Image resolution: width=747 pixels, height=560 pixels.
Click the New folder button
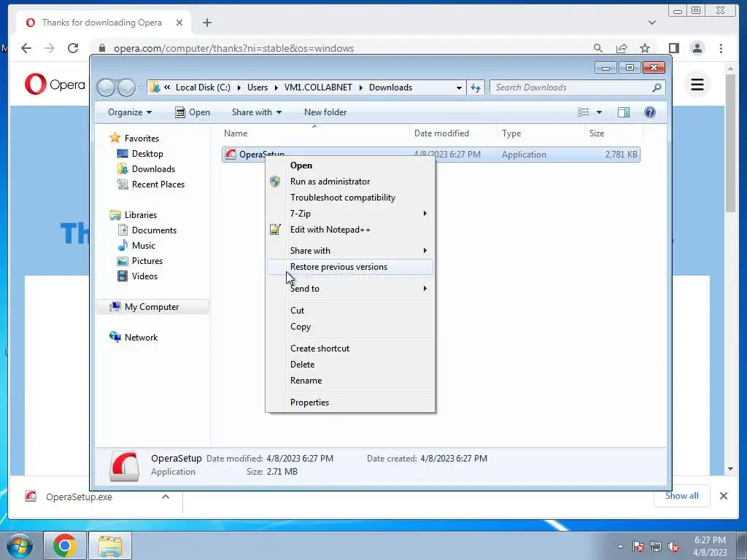pyautogui.click(x=325, y=112)
